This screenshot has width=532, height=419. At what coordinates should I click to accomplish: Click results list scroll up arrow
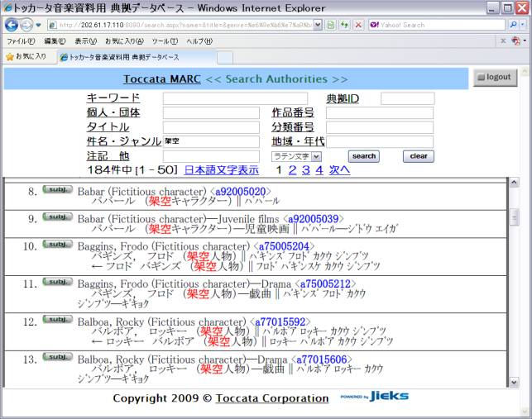point(514,183)
